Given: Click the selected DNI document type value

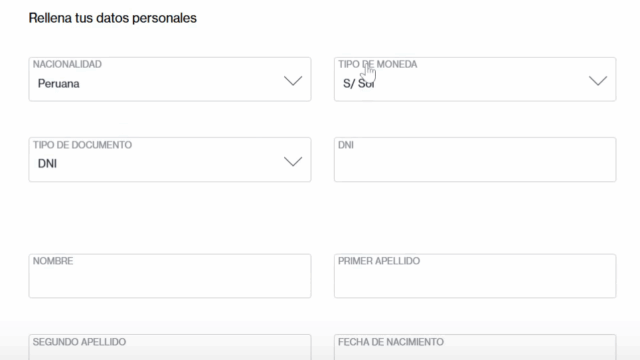Looking at the screenshot, I should (x=47, y=164).
